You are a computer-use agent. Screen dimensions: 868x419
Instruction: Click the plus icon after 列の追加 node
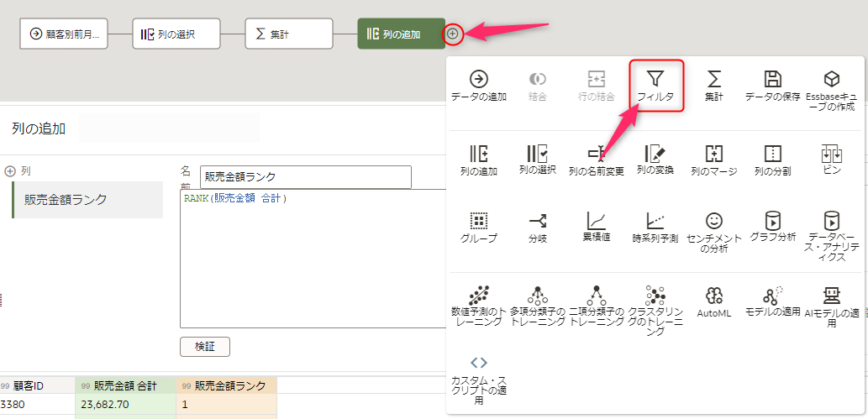(453, 34)
